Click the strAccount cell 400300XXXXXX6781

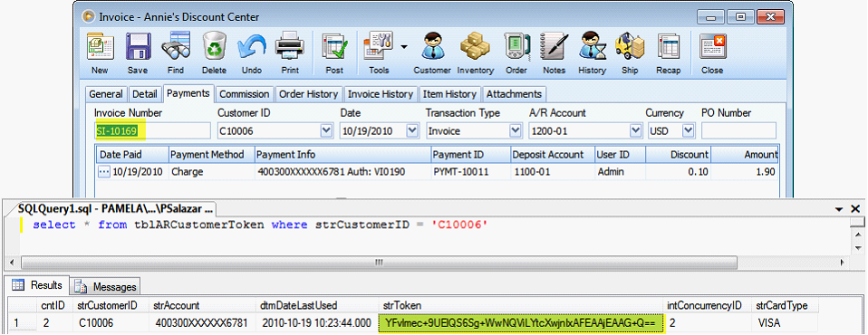click(x=203, y=323)
